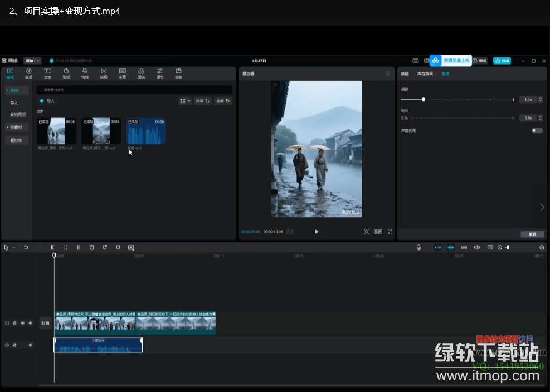
Task: Select the blue audio waveform mp3 thumbnail
Action: [x=146, y=131]
